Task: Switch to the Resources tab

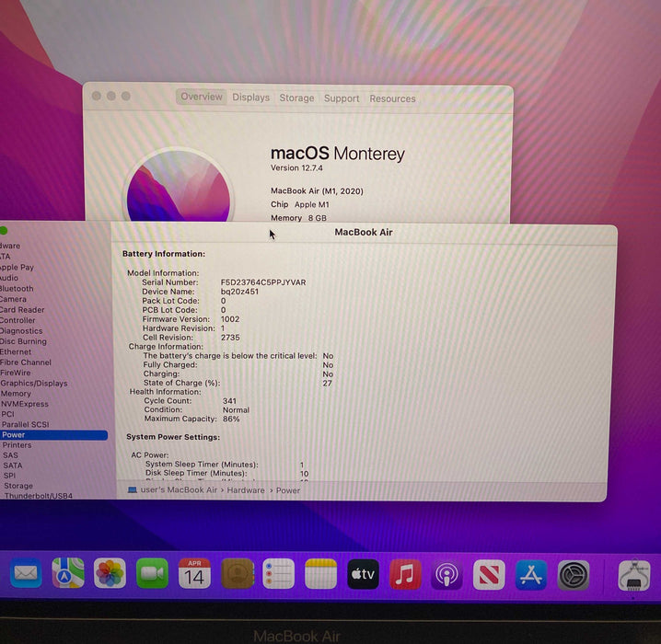Action: click(392, 98)
